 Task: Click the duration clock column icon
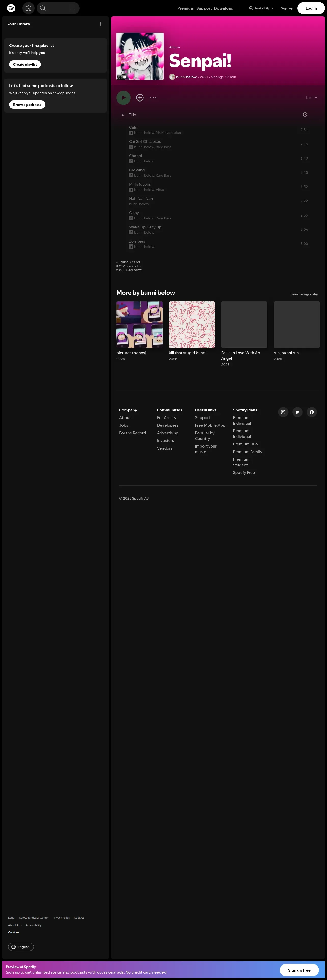coord(305,114)
